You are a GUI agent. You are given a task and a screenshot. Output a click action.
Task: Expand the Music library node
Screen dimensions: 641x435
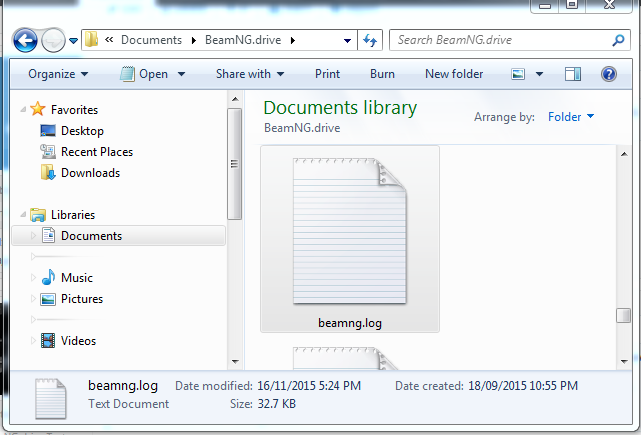click(34, 278)
